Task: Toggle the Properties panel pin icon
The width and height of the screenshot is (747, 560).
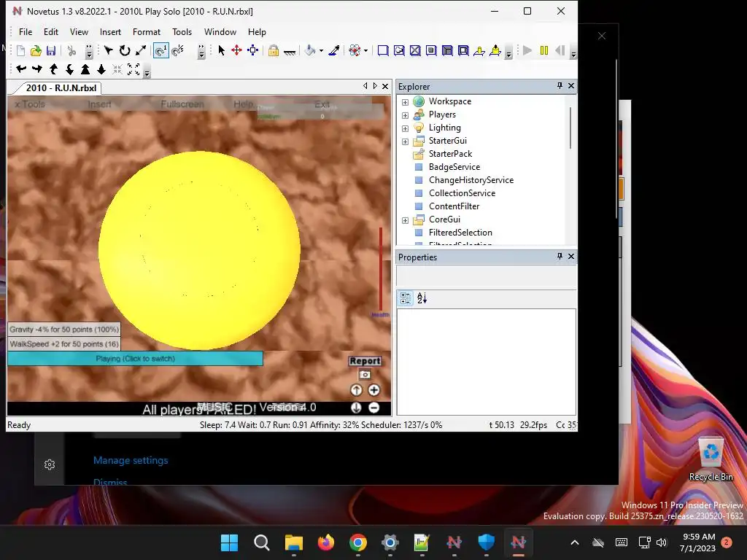Action: tap(560, 256)
